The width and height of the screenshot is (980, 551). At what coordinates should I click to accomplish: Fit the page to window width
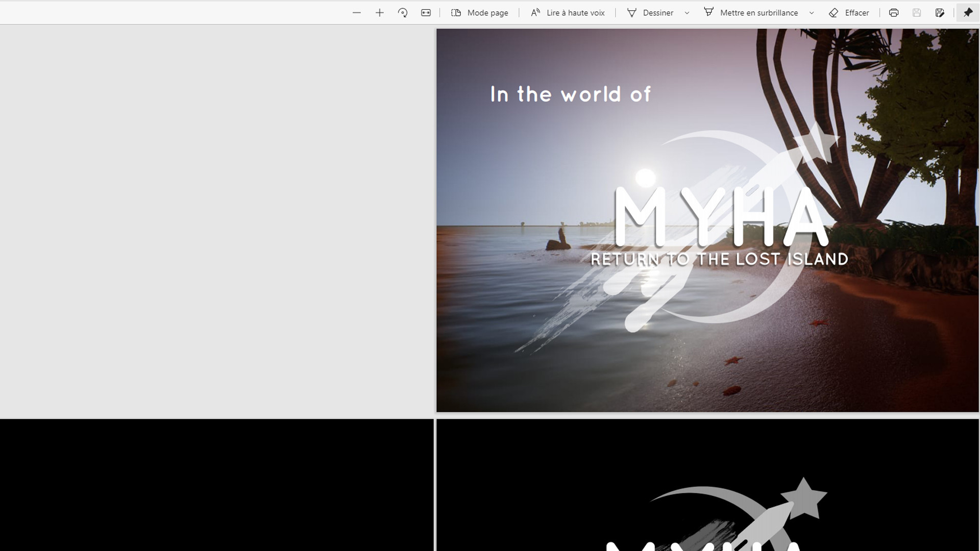[426, 12]
